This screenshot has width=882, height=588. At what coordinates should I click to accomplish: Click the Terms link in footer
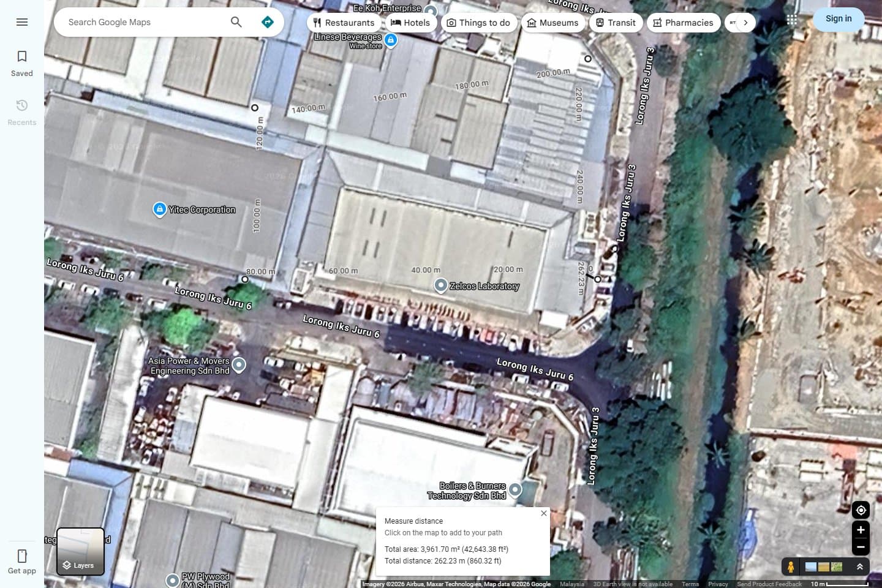pos(690,584)
